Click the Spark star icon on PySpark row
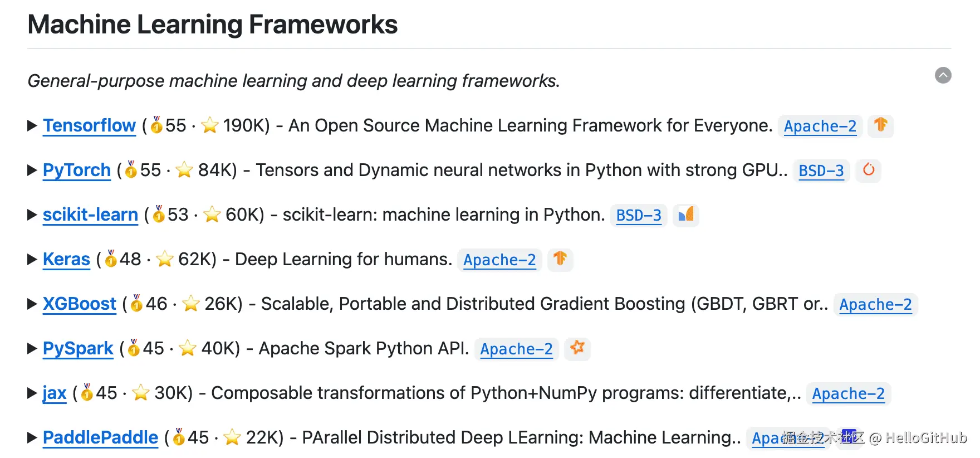The image size is (980, 458). (x=577, y=348)
